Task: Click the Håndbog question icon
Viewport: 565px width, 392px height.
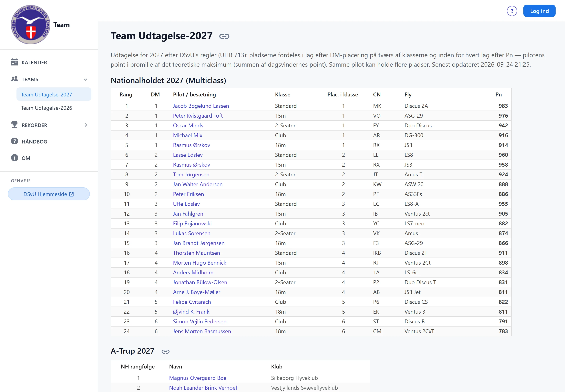Action: pos(15,141)
